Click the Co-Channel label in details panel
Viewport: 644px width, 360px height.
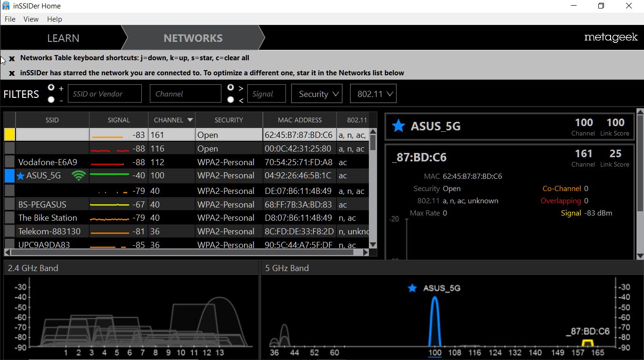click(562, 189)
